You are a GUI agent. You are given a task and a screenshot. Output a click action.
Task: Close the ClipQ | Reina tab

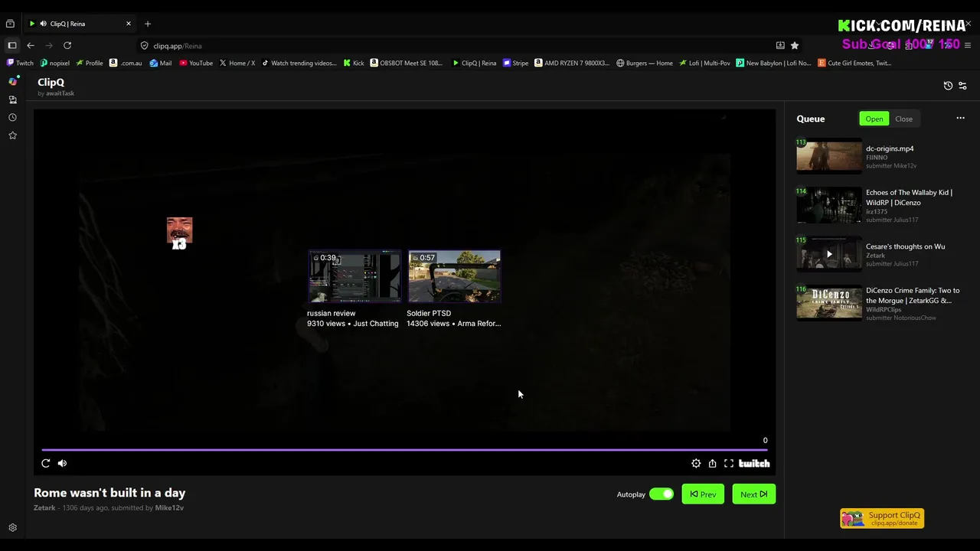click(x=129, y=24)
